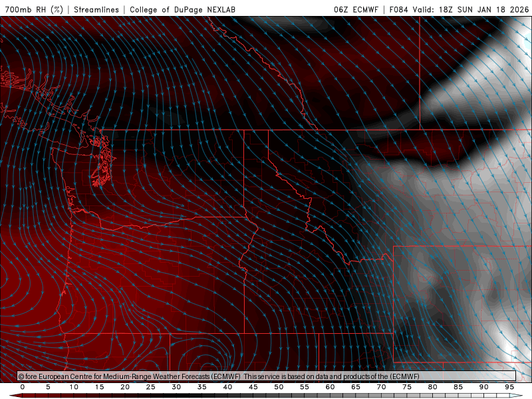
Task: Click the "25" colorbar tick label
Action: click(x=151, y=387)
